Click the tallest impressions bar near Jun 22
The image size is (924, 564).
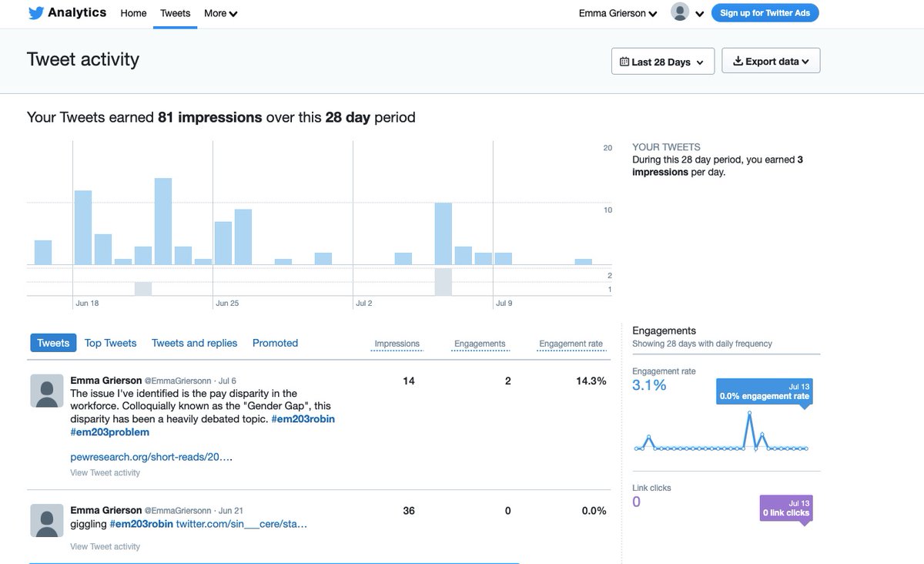163,222
